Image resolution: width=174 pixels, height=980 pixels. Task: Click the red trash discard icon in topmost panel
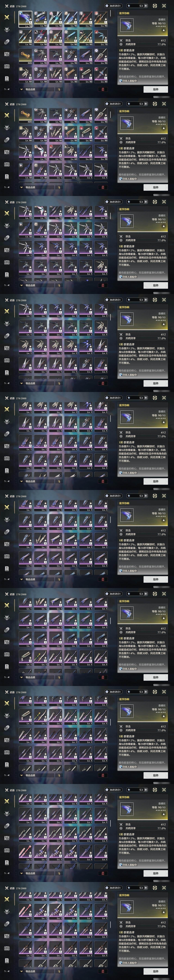tap(103, 89)
